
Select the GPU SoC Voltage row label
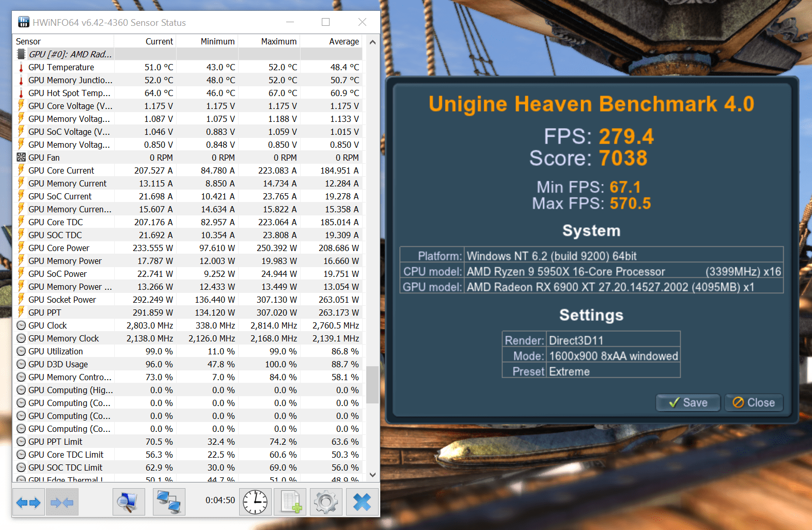point(69,132)
